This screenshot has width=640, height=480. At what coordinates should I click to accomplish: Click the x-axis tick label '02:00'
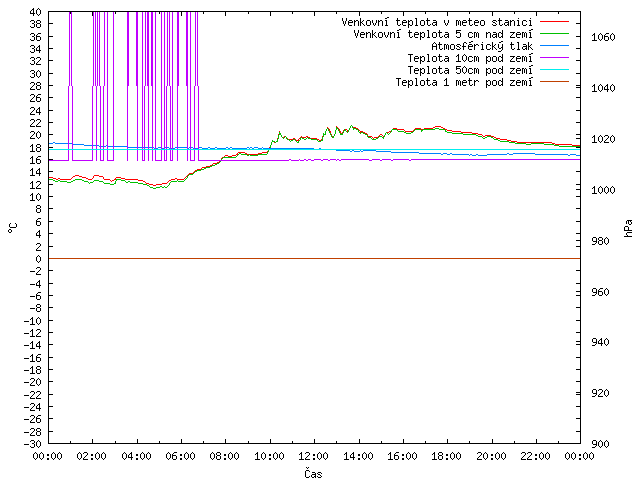[x=92, y=456]
